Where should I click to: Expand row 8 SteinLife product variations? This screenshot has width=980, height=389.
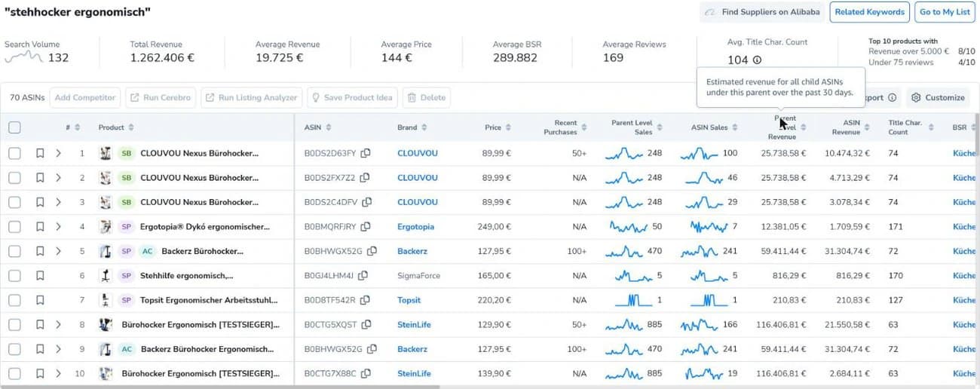tap(58, 325)
